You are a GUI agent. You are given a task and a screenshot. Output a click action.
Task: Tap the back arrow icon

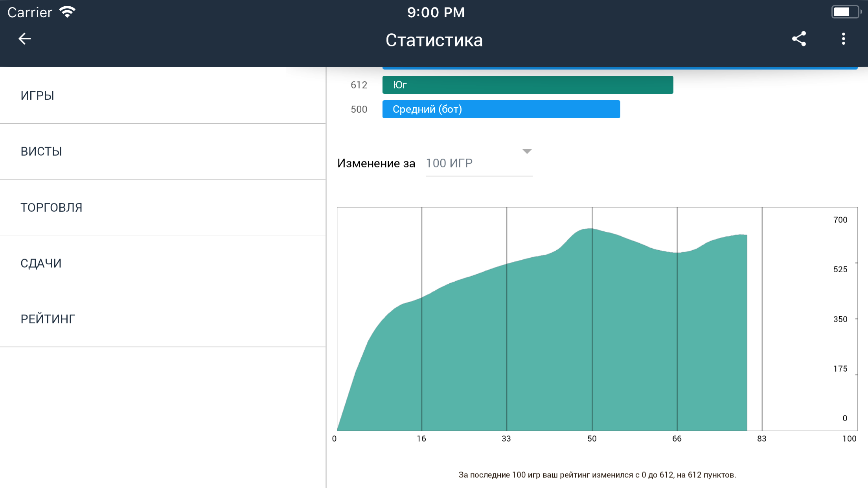pyautogui.click(x=24, y=39)
